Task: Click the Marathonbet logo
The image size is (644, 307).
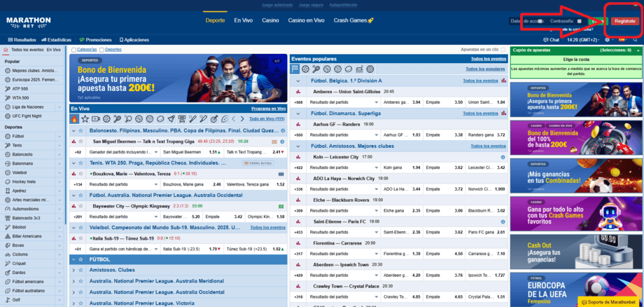Action: click(28, 22)
